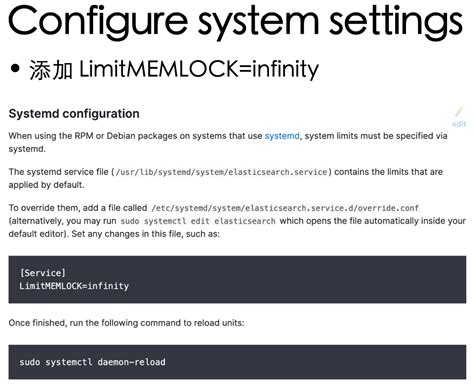Click the 添加 LimitMEMLOCK=infinity bullet text

pos(174,69)
